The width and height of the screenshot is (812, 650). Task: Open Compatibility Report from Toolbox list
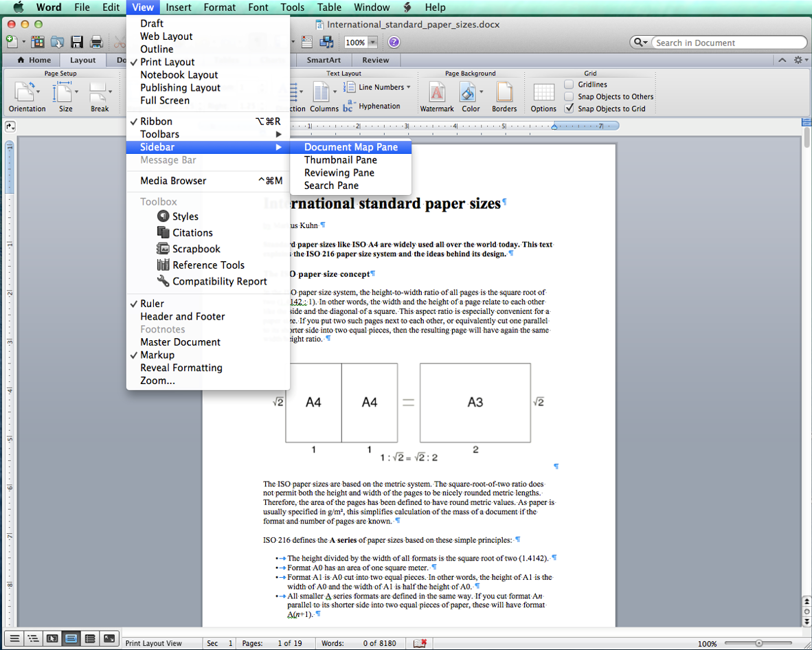(x=219, y=281)
